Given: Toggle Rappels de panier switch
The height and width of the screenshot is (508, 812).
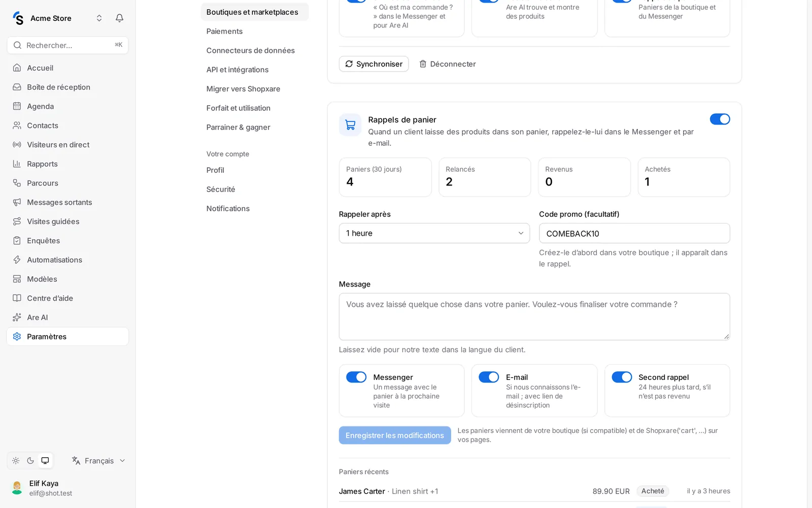Looking at the screenshot, I should [720, 119].
